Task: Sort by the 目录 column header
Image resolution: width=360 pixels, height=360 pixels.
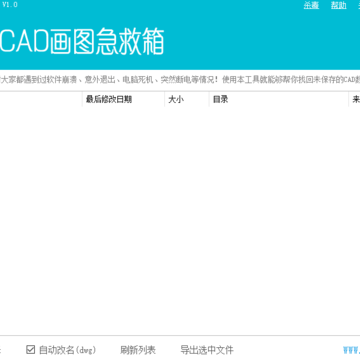Action: tap(279, 99)
